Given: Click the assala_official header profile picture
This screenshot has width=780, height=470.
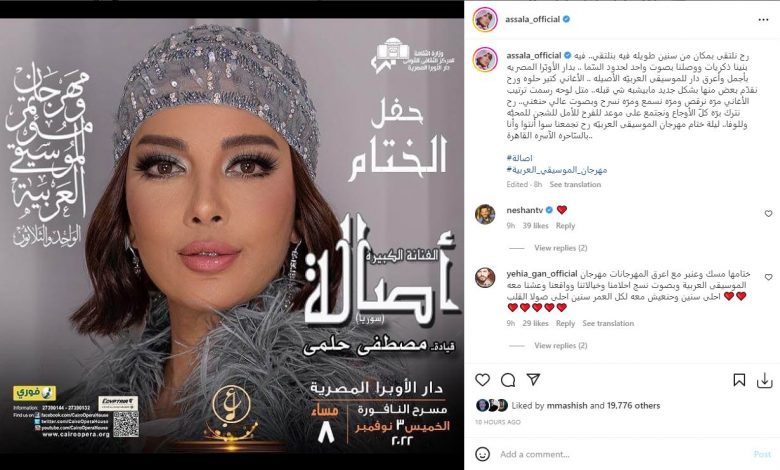Looking at the screenshot, I should point(486,20).
